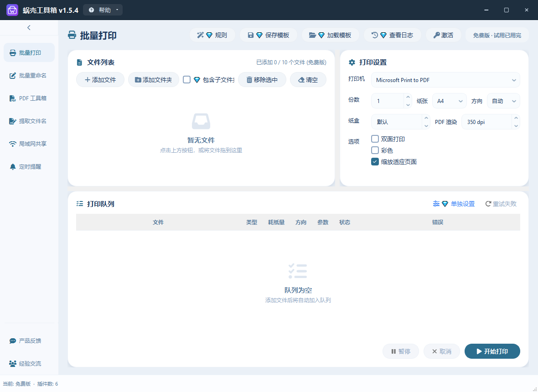538x392 pixels.
Task: Click the printer icon beside 批量打印 title
Action: coord(72,35)
